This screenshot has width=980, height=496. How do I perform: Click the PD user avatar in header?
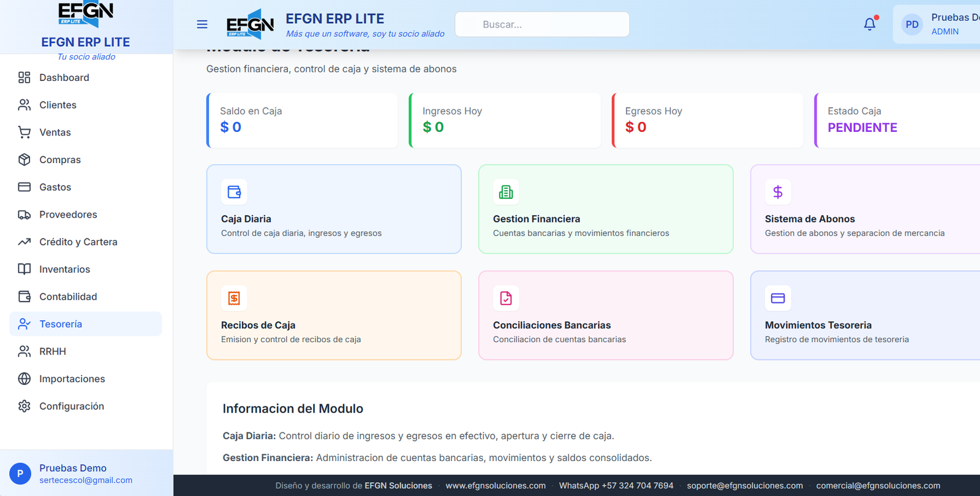click(912, 25)
